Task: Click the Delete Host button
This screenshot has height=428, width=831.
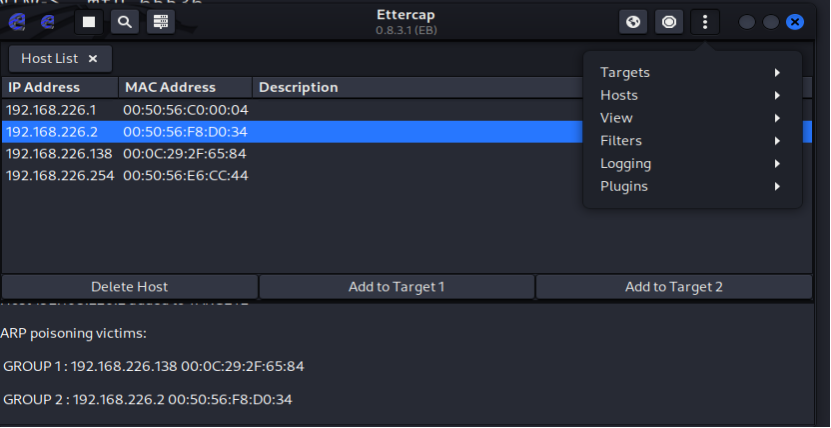Action: pyautogui.click(x=130, y=287)
